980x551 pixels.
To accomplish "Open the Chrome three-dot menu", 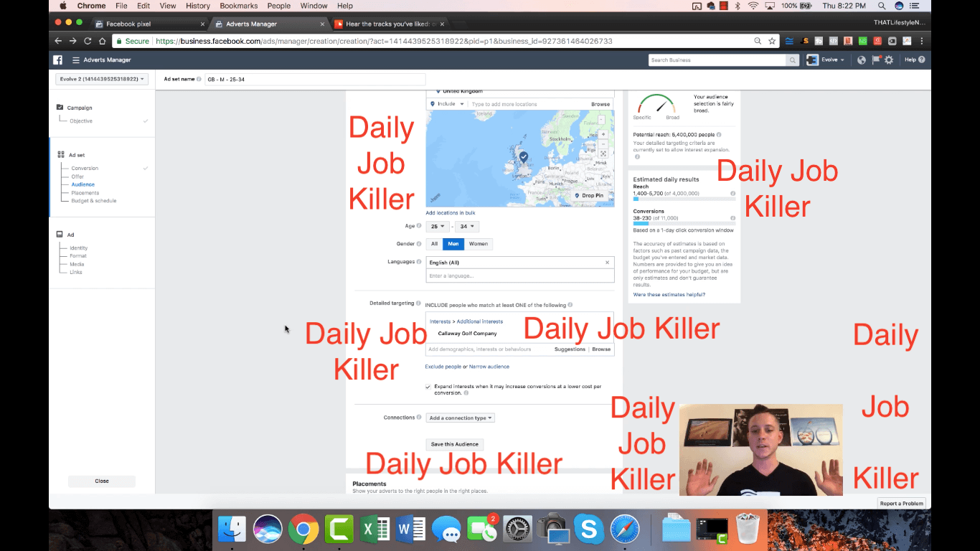I will pos(922,41).
